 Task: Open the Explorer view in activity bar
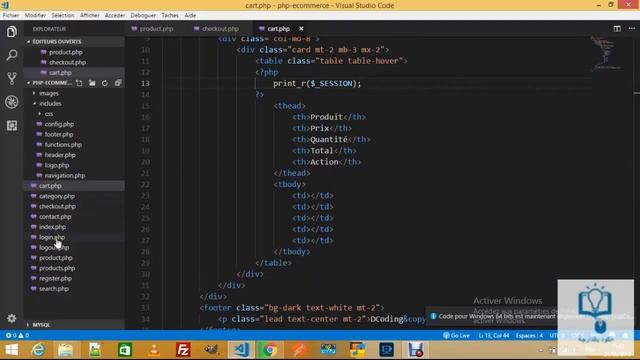[11, 31]
